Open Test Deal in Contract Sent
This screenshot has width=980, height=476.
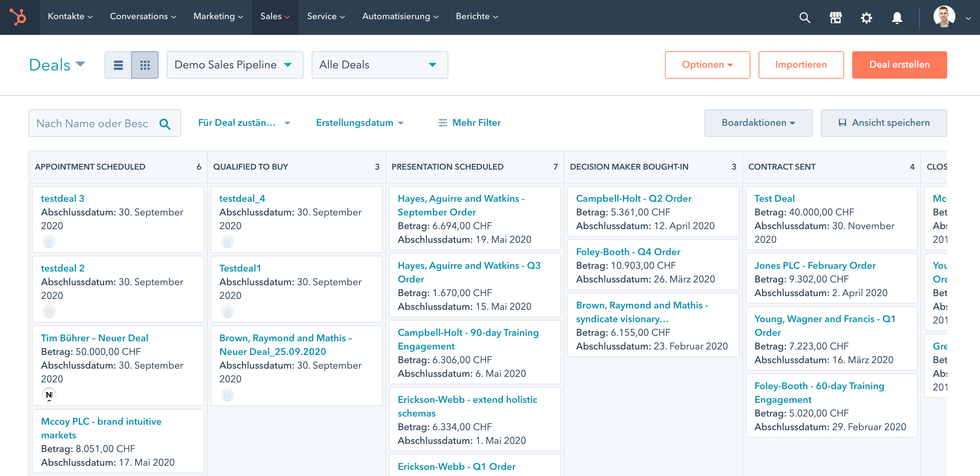(x=774, y=198)
